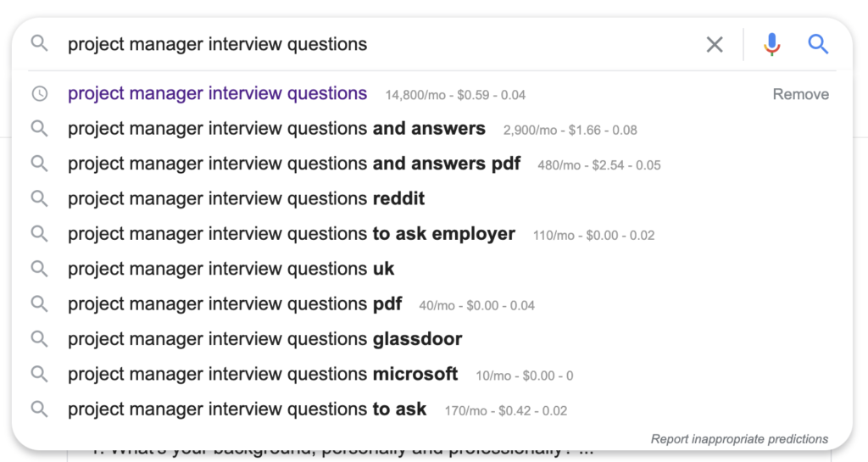Choose the 'and answers' suggestion
This screenshot has width=868, height=462.
[x=276, y=128]
